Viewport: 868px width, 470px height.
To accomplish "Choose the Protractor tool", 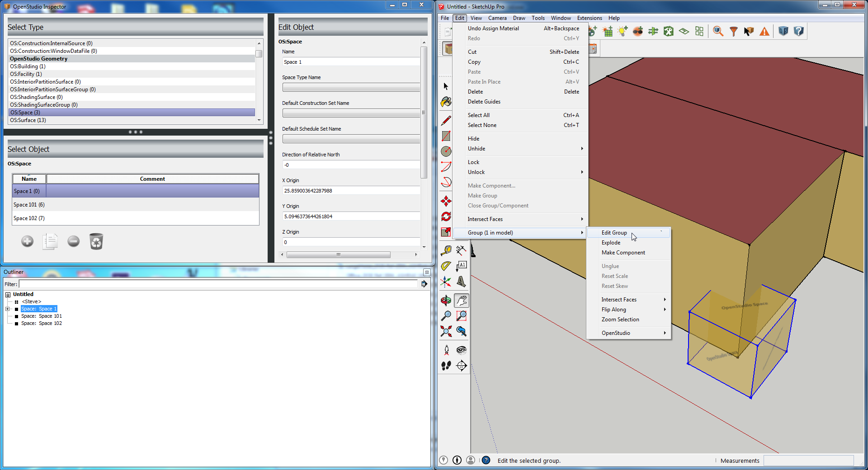I will pos(446,266).
